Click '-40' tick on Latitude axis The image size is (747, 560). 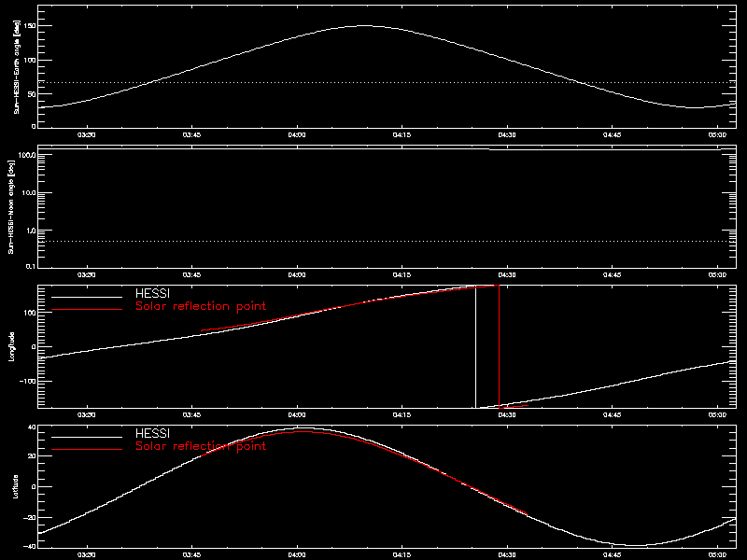click(30, 546)
